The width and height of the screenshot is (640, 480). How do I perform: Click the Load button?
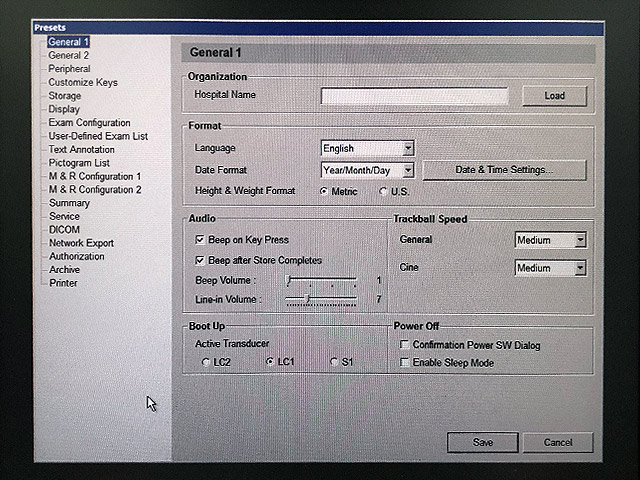pos(554,96)
